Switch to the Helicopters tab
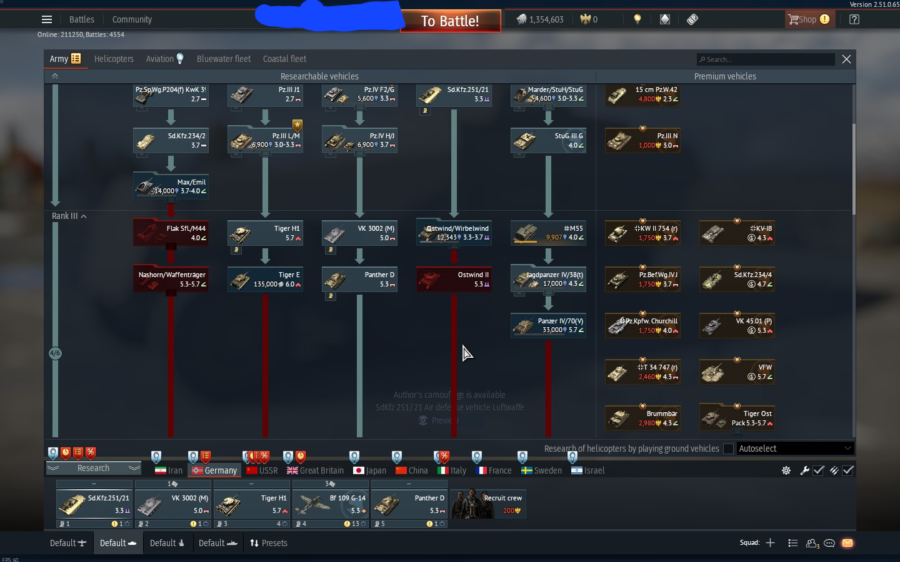Screen dimensions: 900x562 [x=114, y=59]
